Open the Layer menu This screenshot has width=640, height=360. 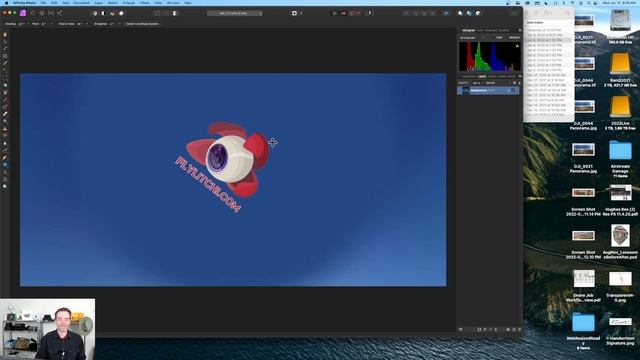98,3
